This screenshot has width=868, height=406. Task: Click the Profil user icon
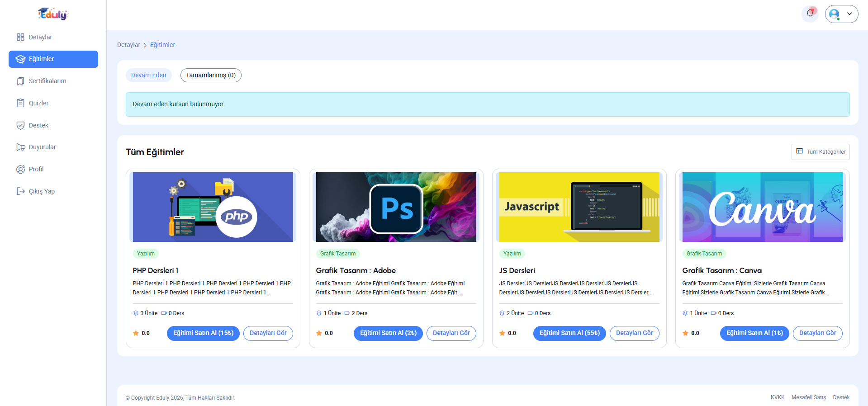click(x=20, y=169)
